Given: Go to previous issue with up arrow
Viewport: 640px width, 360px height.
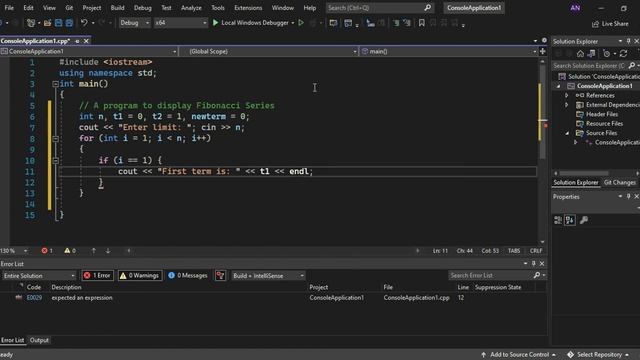Looking at the screenshot, I should click(x=93, y=251).
